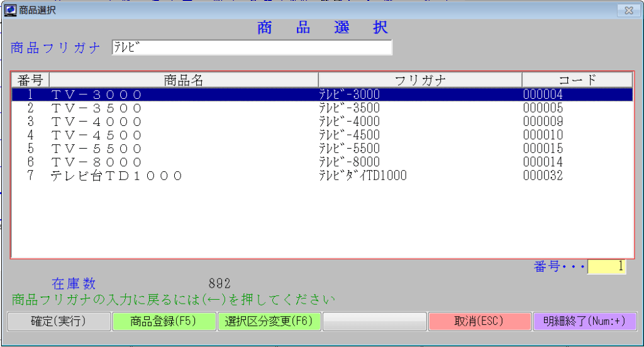Click code cell 000004
The height and width of the screenshot is (347, 644).
(543, 94)
